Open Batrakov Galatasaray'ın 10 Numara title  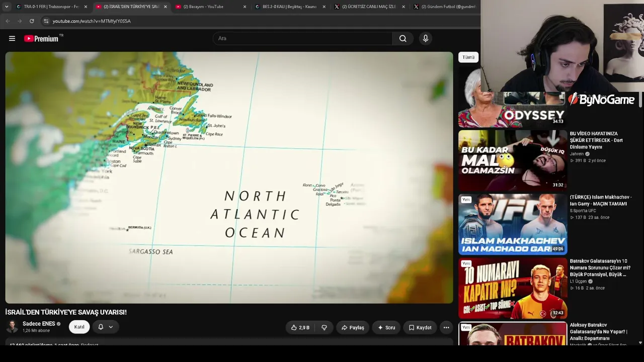pyautogui.click(x=600, y=268)
